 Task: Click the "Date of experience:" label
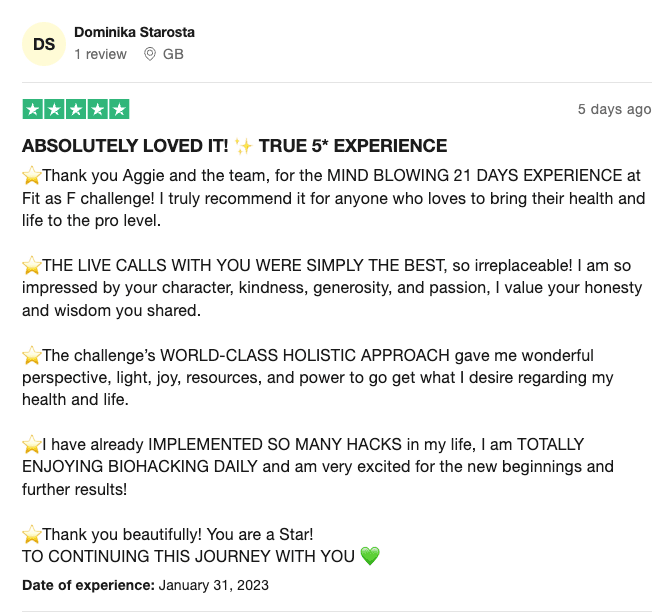coord(88,585)
